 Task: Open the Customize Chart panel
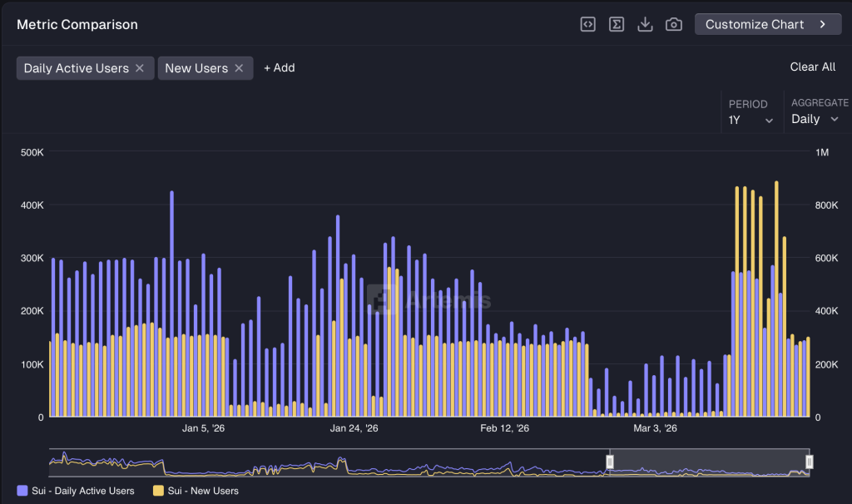[x=767, y=24]
